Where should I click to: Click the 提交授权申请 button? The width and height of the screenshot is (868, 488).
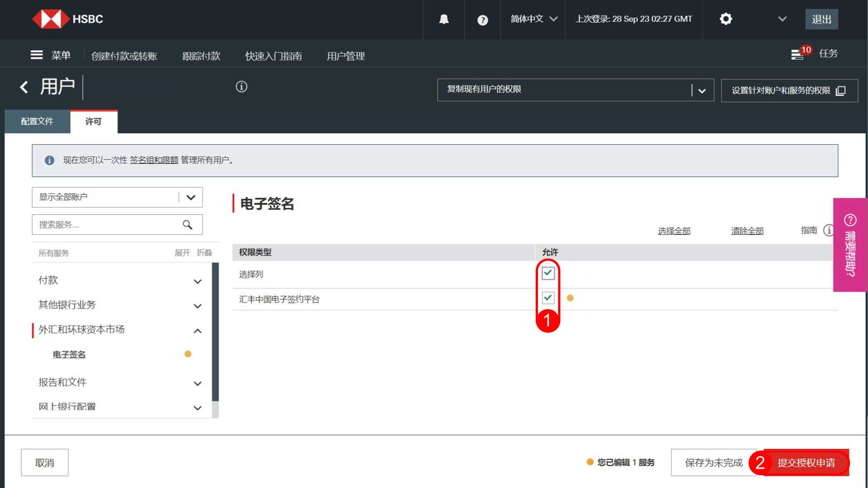point(805,463)
